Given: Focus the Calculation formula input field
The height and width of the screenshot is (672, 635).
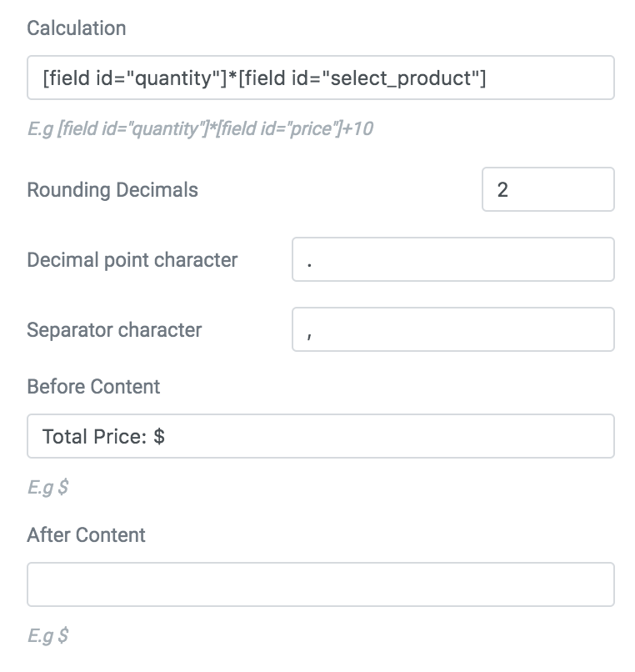Looking at the screenshot, I should pos(321,78).
